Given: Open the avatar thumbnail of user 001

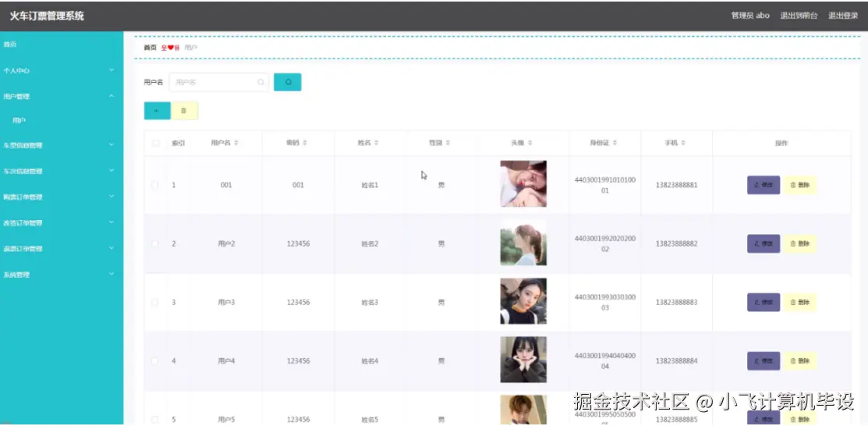Looking at the screenshot, I should click(523, 184).
